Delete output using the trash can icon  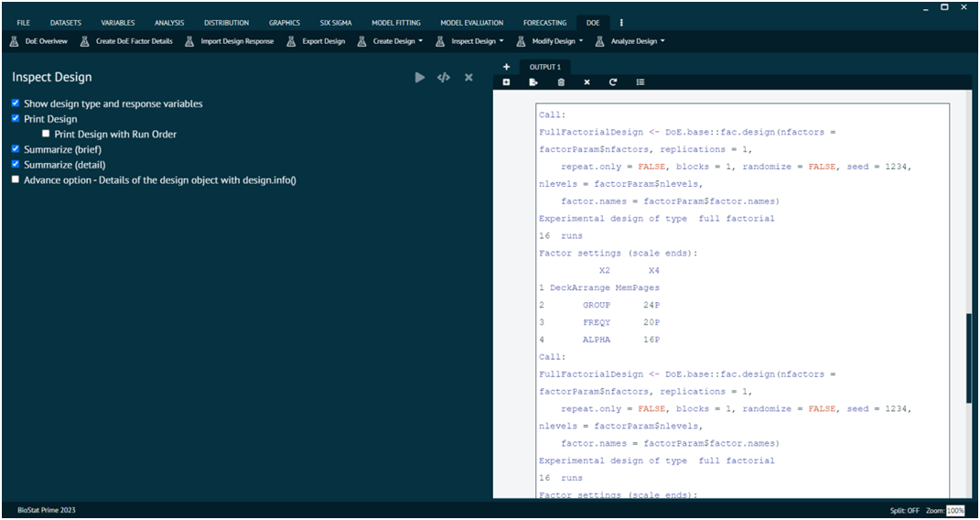pyautogui.click(x=561, y=81)
